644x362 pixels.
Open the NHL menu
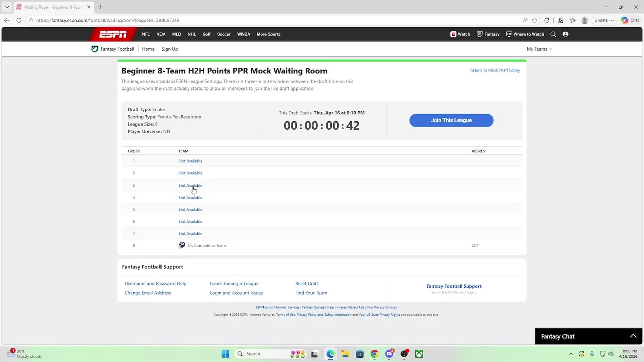click(192, 34)
